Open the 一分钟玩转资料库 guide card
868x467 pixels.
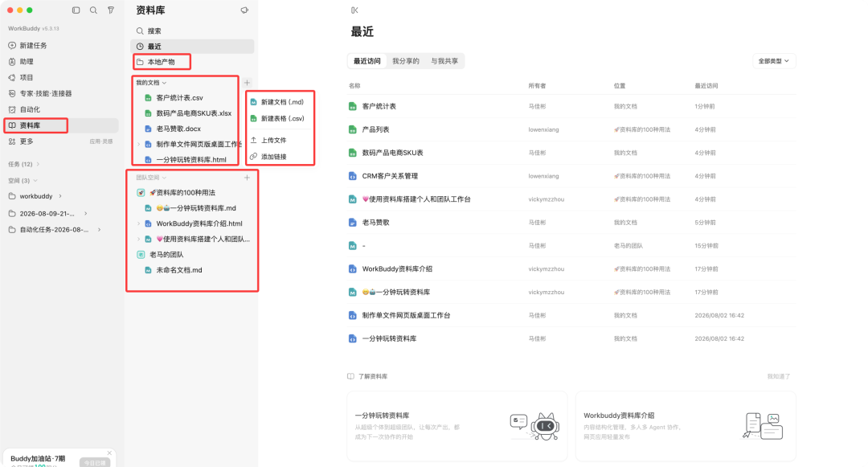click(x=457, y=426)
